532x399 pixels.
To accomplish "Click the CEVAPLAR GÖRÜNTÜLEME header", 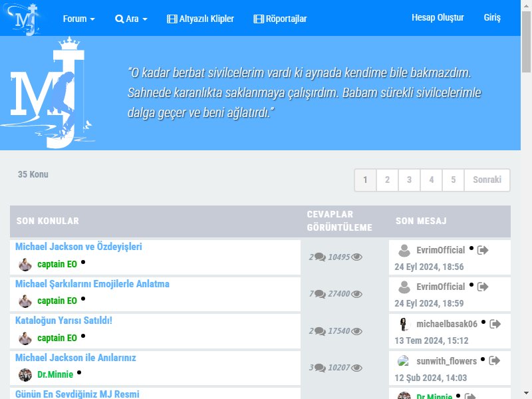I will click(x=339, y=221).
